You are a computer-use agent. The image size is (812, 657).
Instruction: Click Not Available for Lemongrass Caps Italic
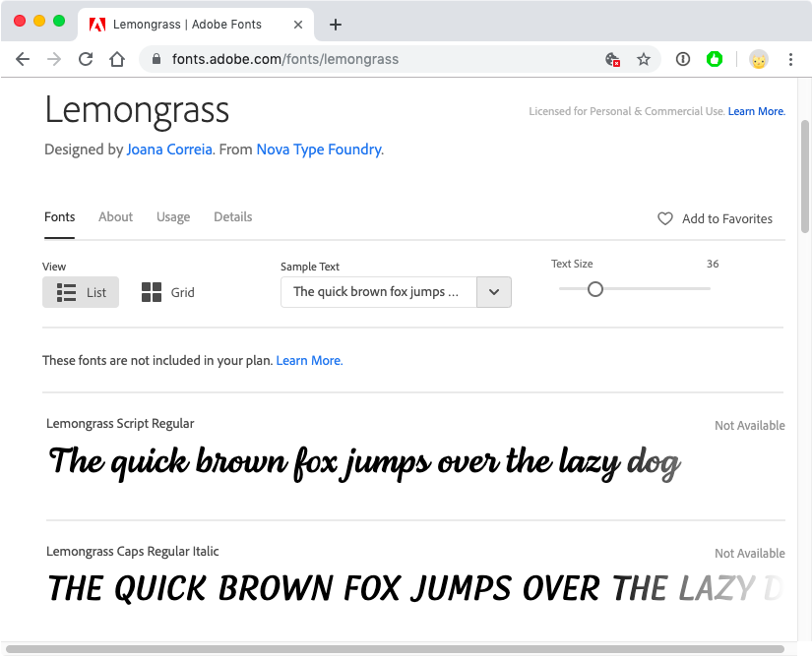click(x=750, y=553)
